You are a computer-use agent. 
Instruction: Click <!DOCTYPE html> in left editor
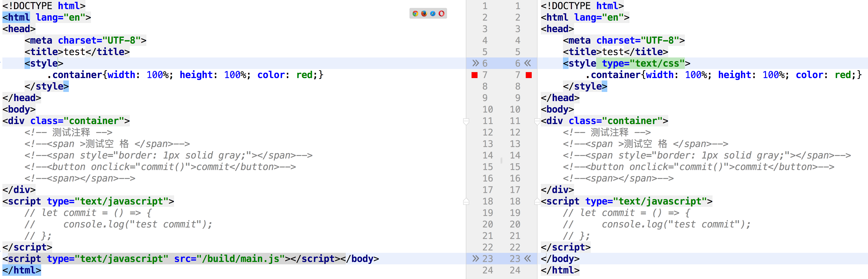coord(44,6)
